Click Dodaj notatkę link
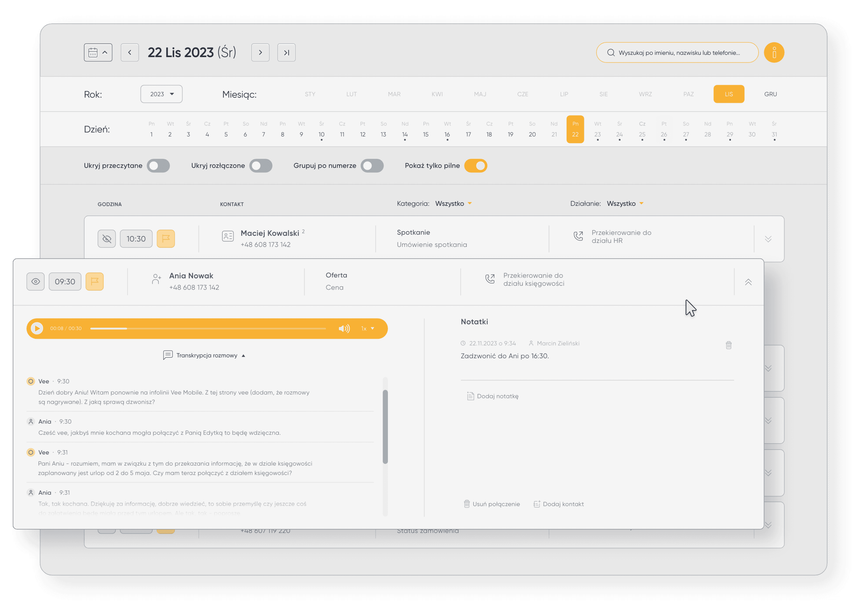This screenshot has width=868, height=616. (492, 396)
